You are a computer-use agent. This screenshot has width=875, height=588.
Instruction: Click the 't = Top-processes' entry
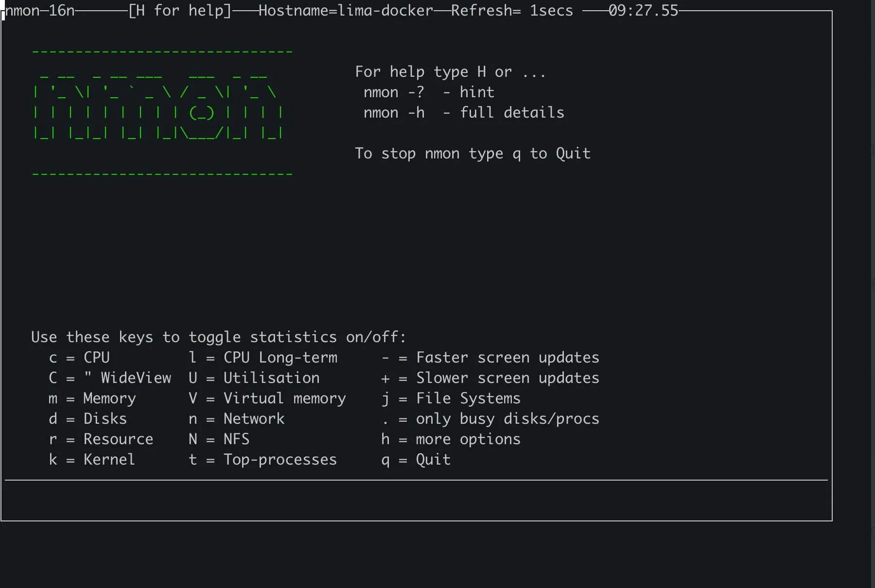click(x=263, y=460)
